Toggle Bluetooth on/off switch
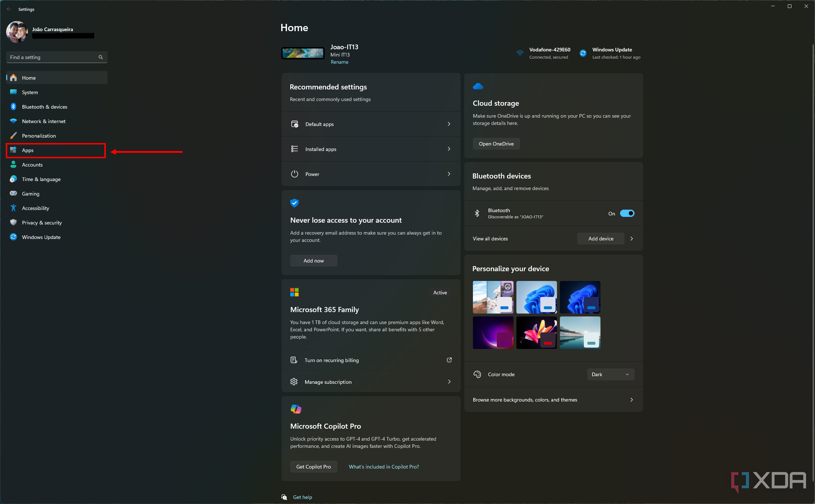 [625, 213]
